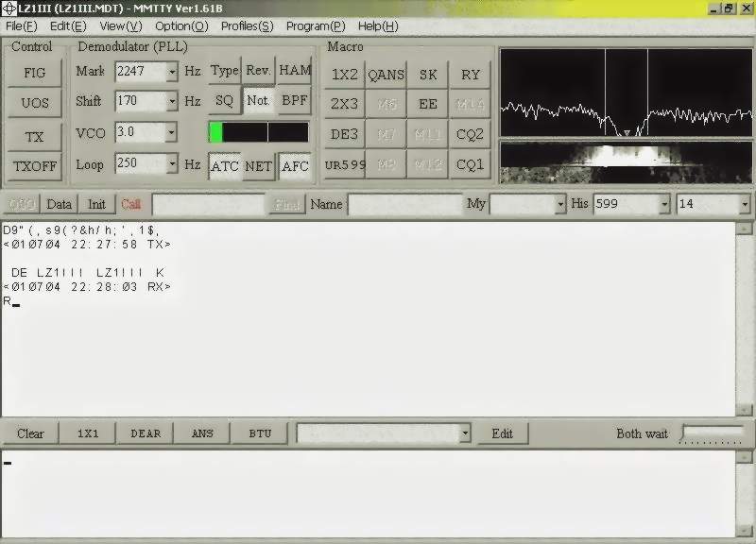Click the MMTTY title bar application icon

[x=9, y=8]
